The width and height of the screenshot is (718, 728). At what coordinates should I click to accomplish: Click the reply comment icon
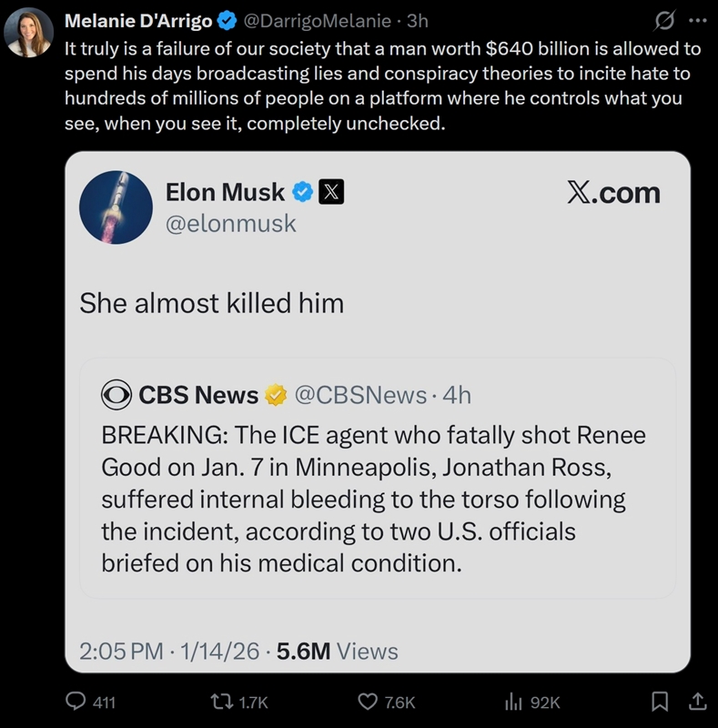pos(77,702)
